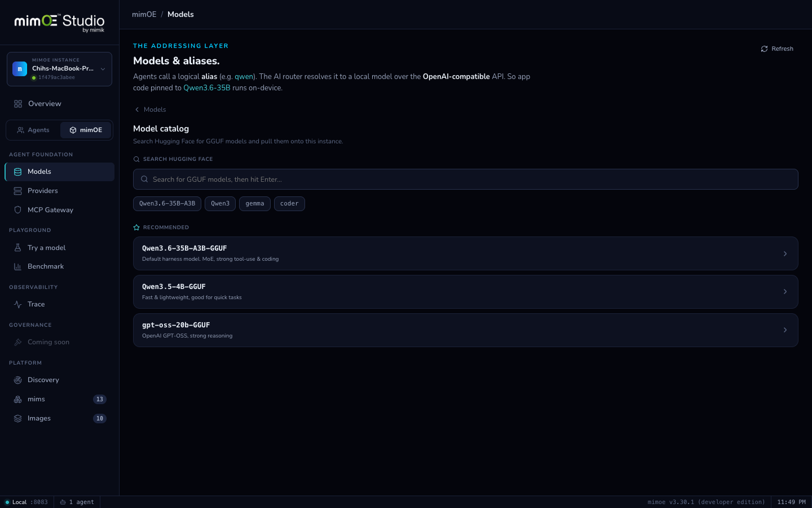Click the Agents people icon
812x508 pixels.
(21, 130)
